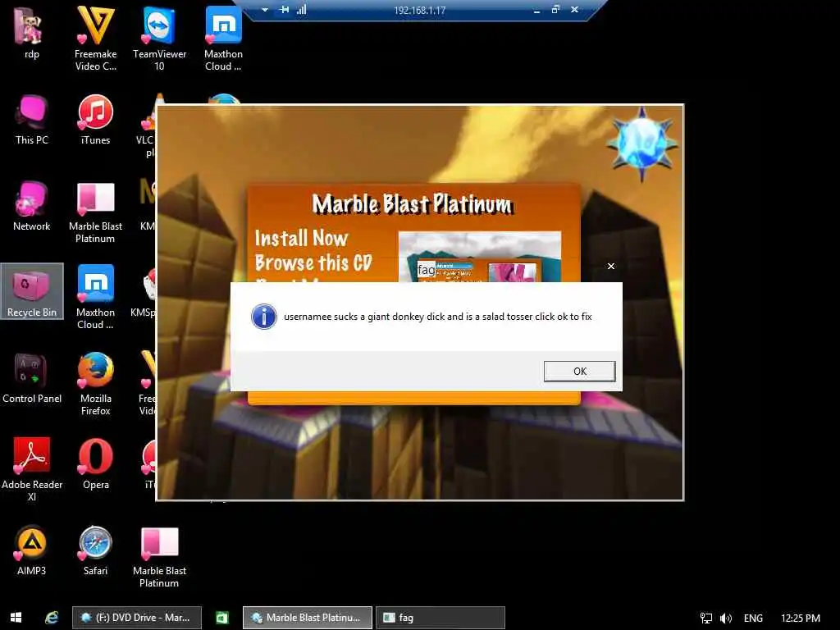Launch iTunes desktop shortcut
The height and width of the screenshot is (630, 840).
tap(95, 120)
